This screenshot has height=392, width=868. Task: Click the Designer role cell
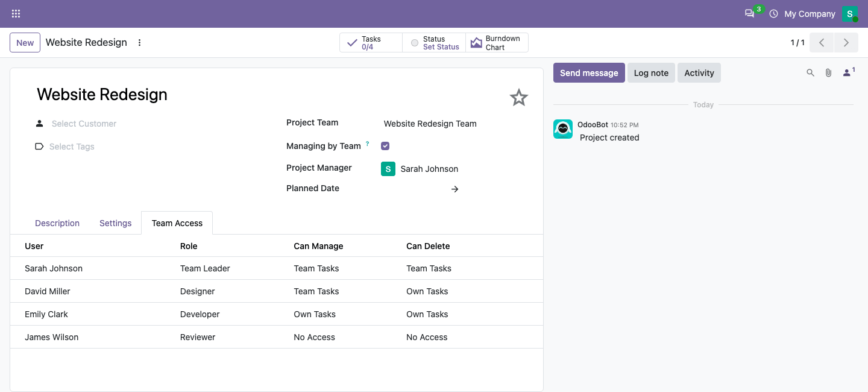tap(198, 291)
